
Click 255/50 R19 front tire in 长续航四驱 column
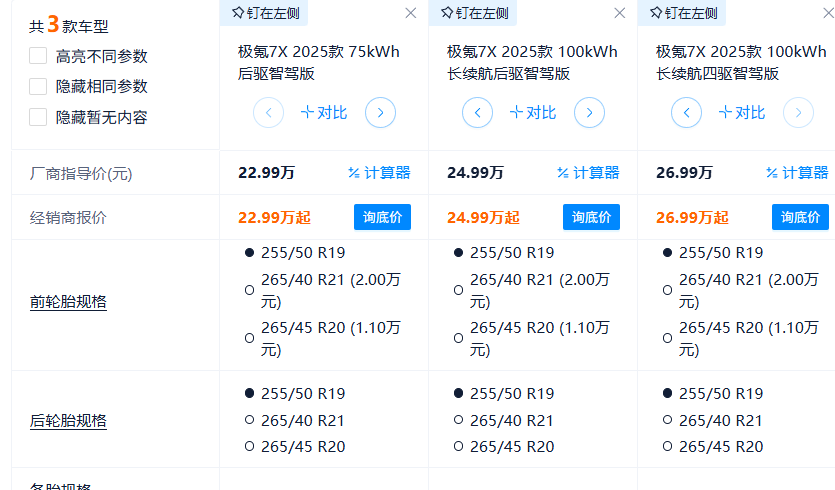coord(721,252)
